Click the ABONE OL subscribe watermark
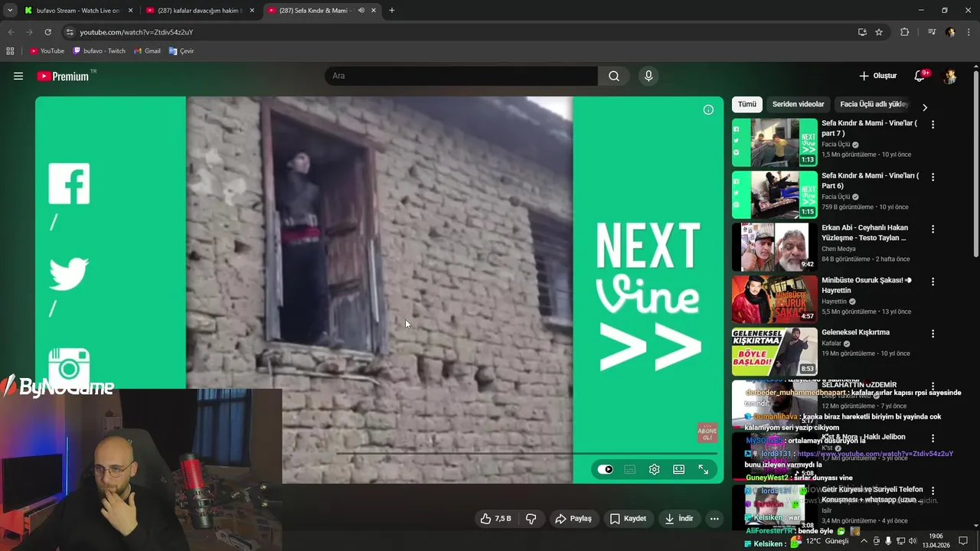 (x=707, y=432)
